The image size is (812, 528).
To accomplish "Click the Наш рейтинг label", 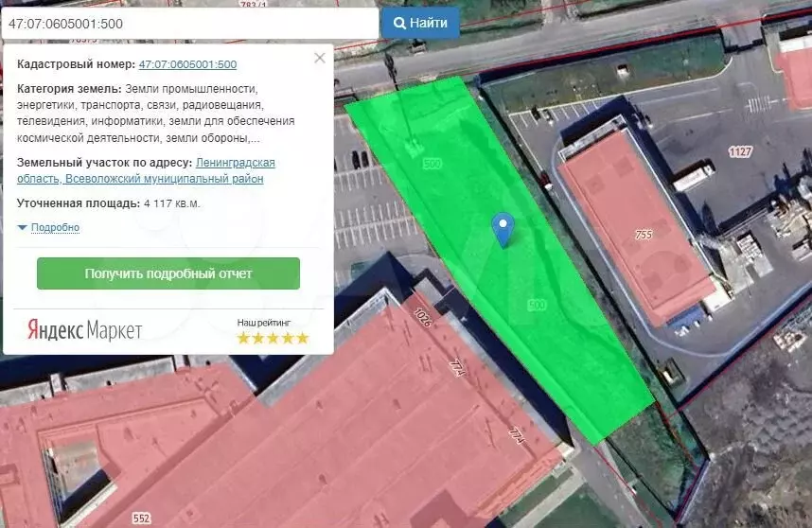I will tap(264, 323).
